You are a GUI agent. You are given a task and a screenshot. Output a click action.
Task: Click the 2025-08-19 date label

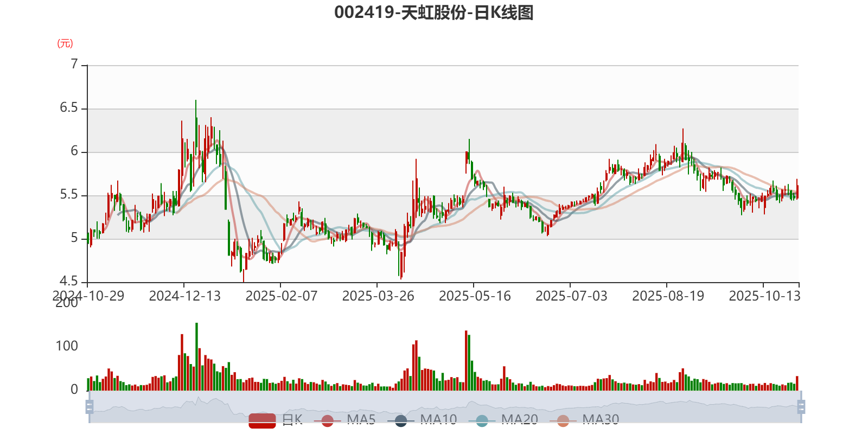(668, 296)
